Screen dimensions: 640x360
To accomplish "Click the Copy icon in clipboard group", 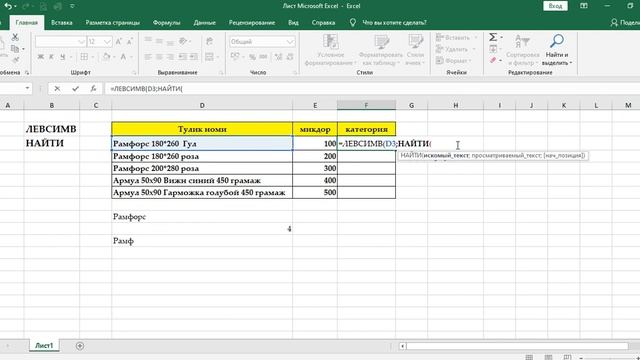I will tap(15, 49).
